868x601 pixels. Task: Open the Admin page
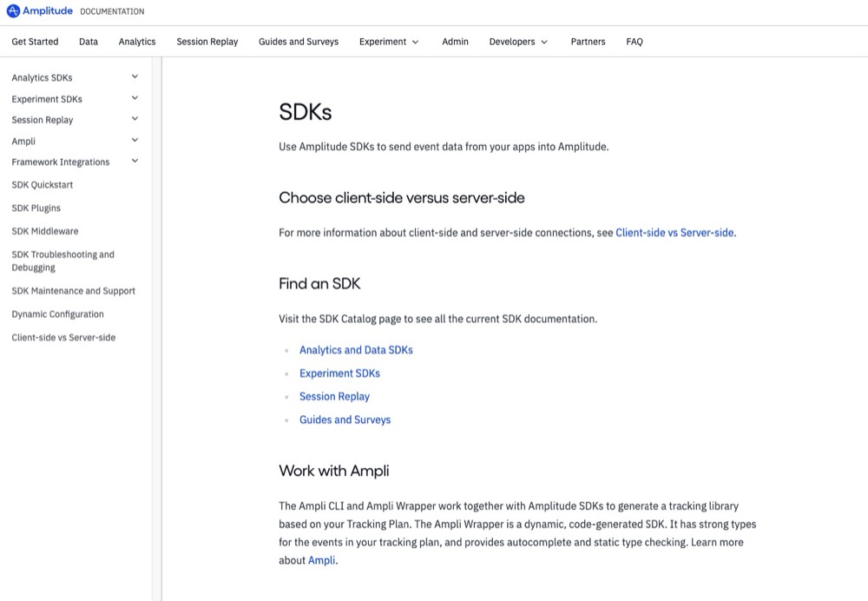[455, 41]
